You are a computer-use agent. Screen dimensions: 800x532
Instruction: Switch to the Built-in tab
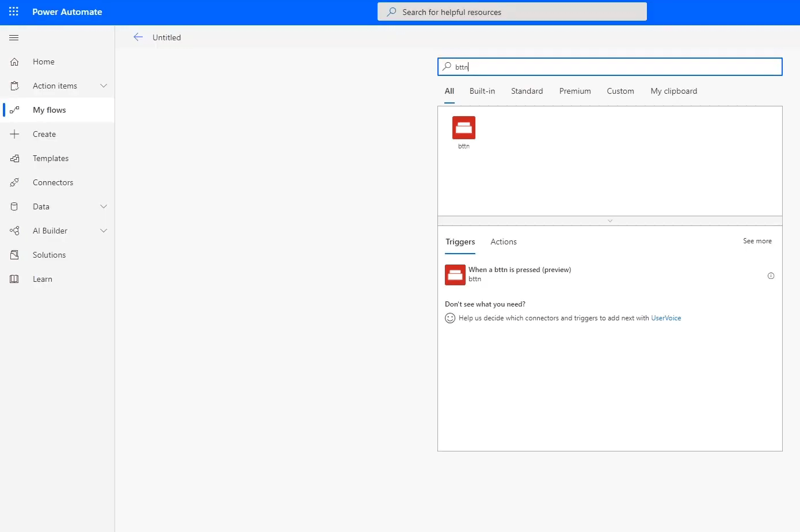click(x=482, y=91)
